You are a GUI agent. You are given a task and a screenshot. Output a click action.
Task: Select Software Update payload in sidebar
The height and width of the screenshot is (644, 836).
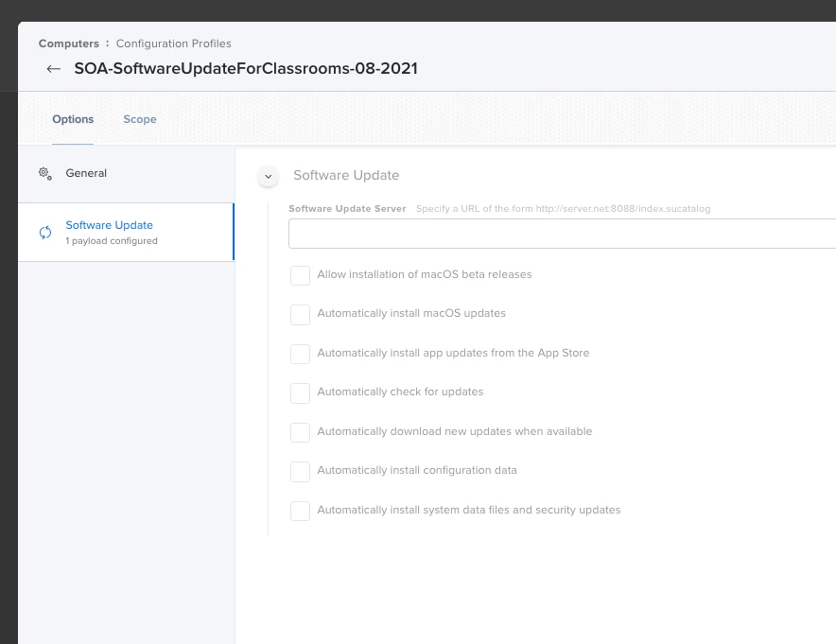pyautogui.click(x=127, y=232)
